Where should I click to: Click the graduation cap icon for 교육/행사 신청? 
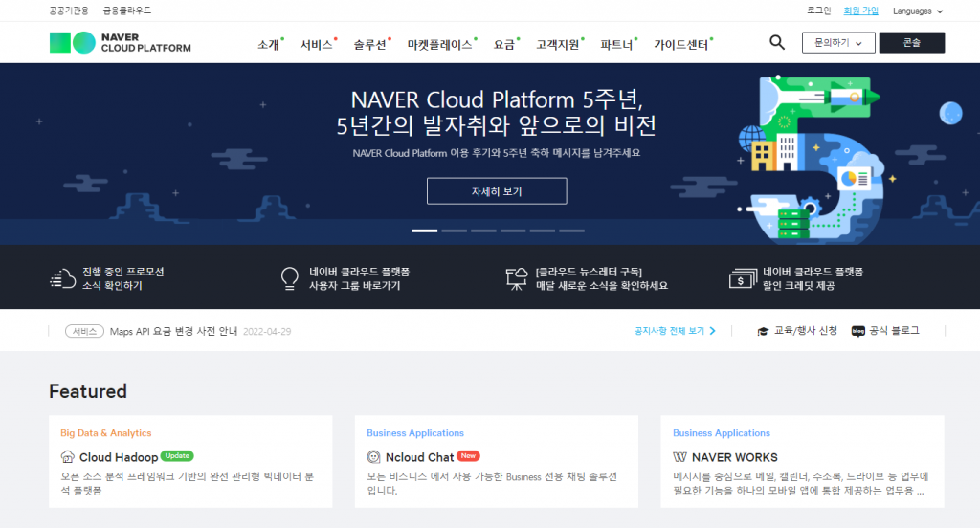click(763, 331)
